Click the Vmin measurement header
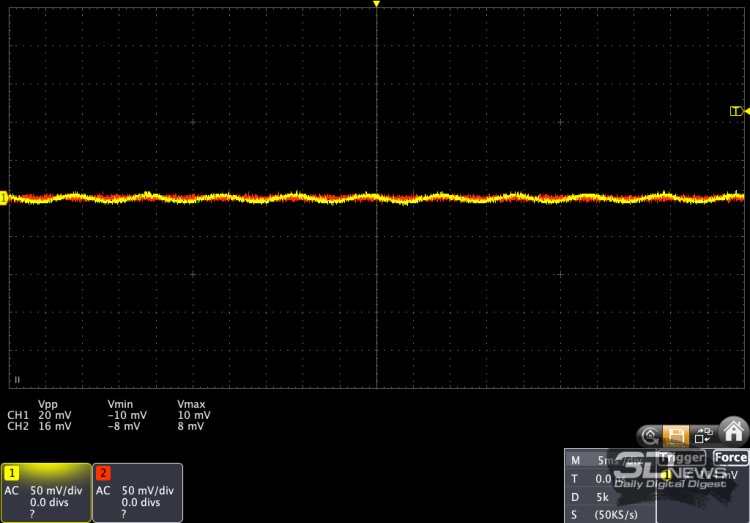 [x=121, y=404]
